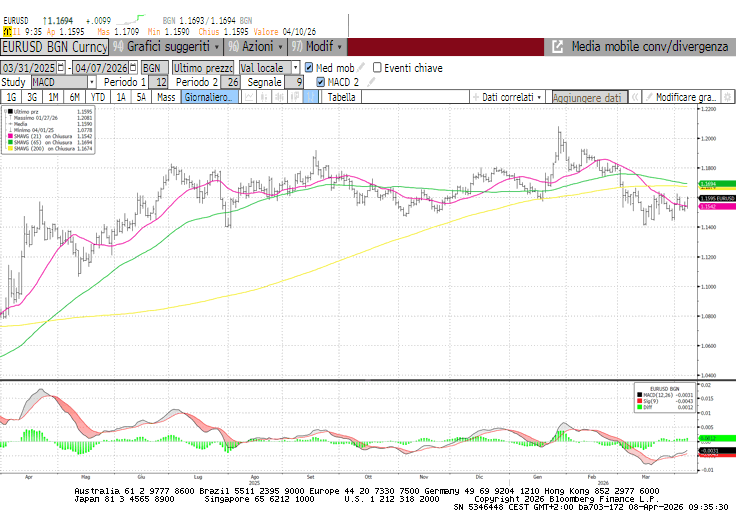Click the highlighted fifth chart style icon
Image resolution: width=736 pixels, height=530 pixels.
click(311, 97)
